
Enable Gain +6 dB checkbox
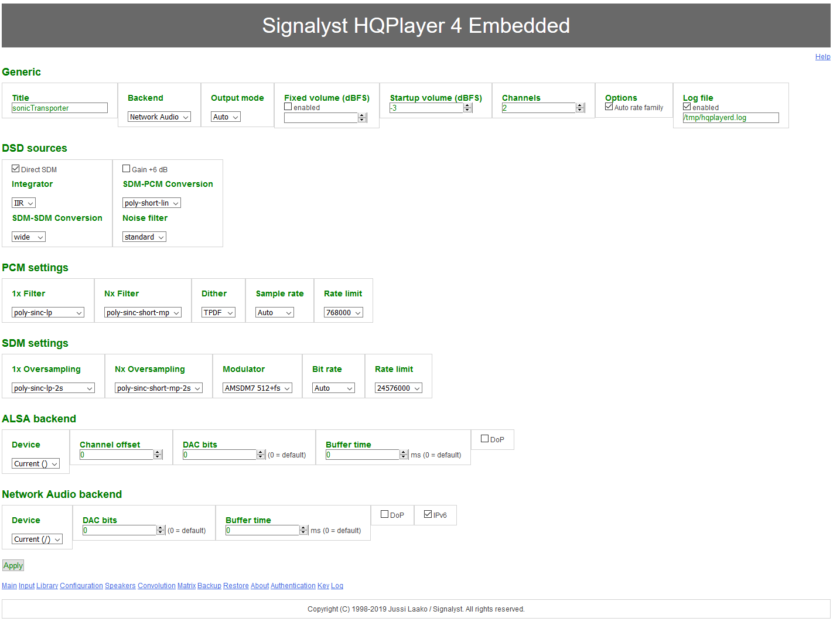(x=126, y=169)
